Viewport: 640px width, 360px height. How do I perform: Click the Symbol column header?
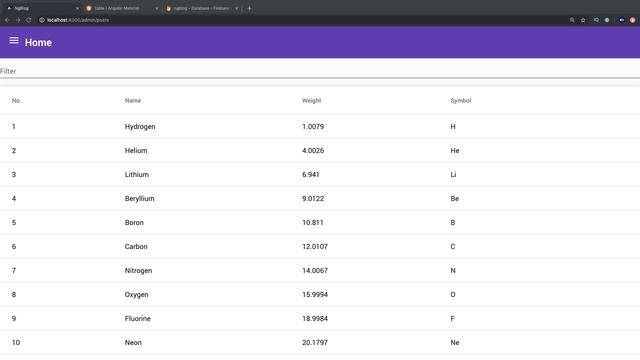coord(460,101)
